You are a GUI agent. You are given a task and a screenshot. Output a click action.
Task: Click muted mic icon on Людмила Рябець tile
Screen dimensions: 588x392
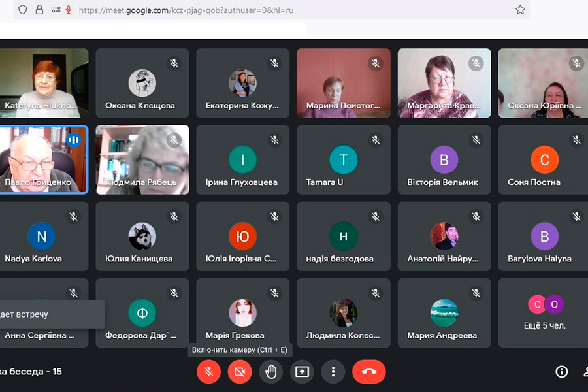point(174,140)
